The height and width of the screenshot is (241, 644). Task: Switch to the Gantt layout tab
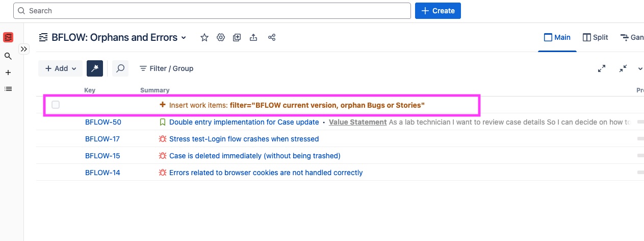632,37
